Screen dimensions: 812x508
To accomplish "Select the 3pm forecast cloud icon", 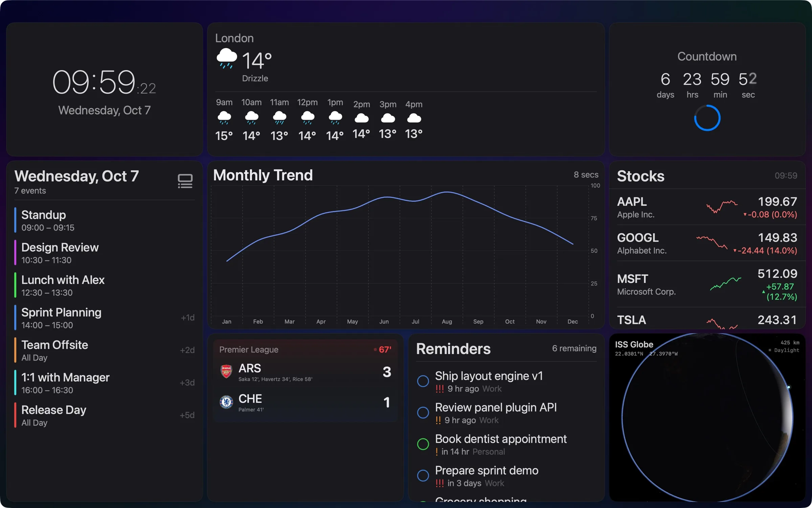I will coord(388,118).
